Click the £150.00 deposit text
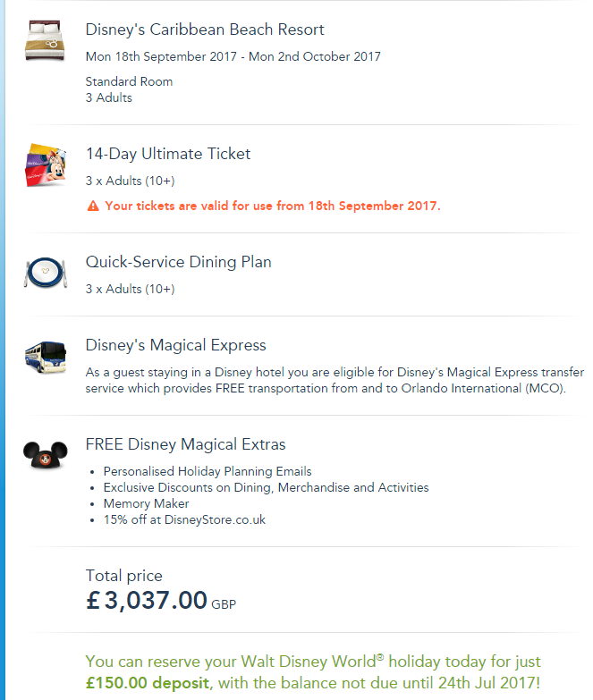This screenshot has width=593, height=700. [148, 683]
